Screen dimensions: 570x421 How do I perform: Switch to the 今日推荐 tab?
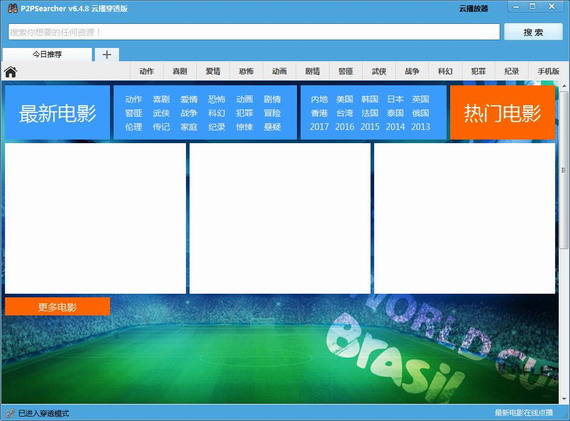click(47, 55)
